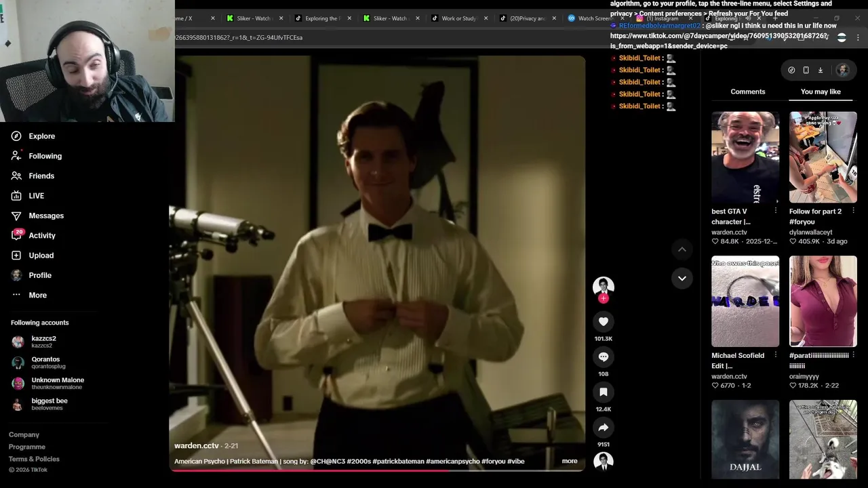Screen dimensions: 868x488
Task: Go to the LIVE section
Action: click(x=27, y=196)
